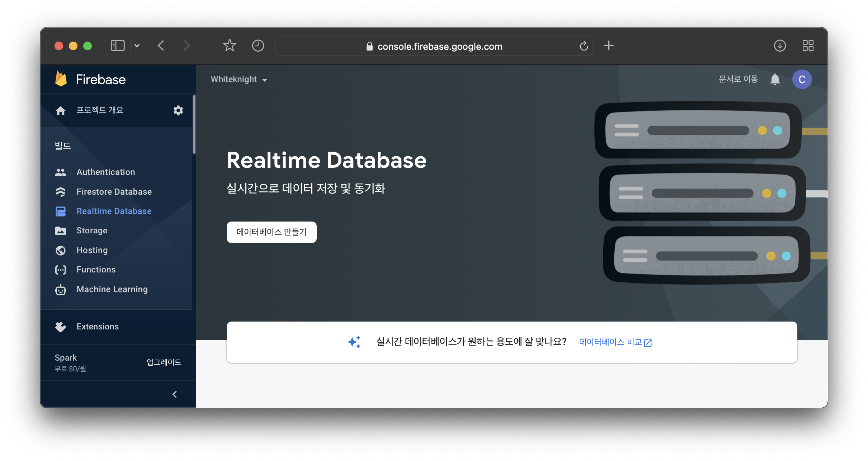Click the browser address bar
The image size is (868, 461).
click(434, 46)
